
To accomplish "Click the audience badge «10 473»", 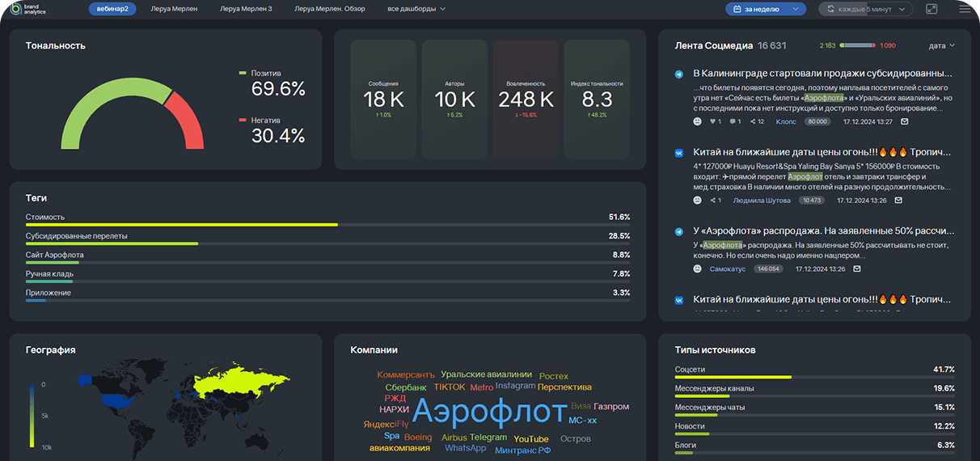I will pyautogui.click(x=811, y=200).
